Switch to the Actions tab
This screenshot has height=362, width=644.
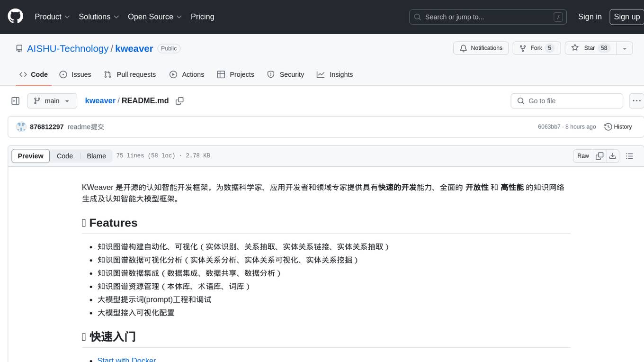(x=187, y=74)
